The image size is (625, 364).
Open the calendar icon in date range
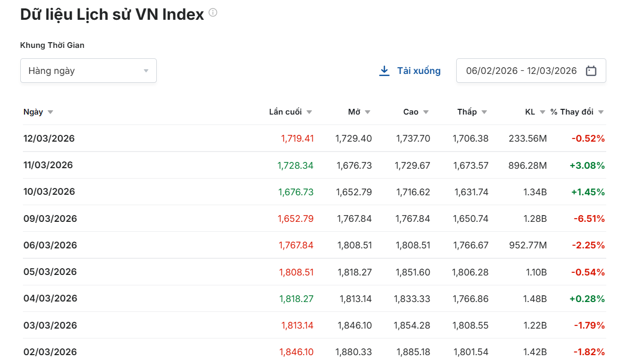(591, 71)
